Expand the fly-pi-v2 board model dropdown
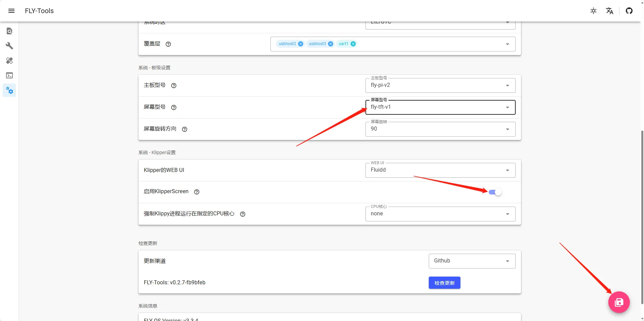Viewport: 644px width, 321px height. tap(440, 85)
